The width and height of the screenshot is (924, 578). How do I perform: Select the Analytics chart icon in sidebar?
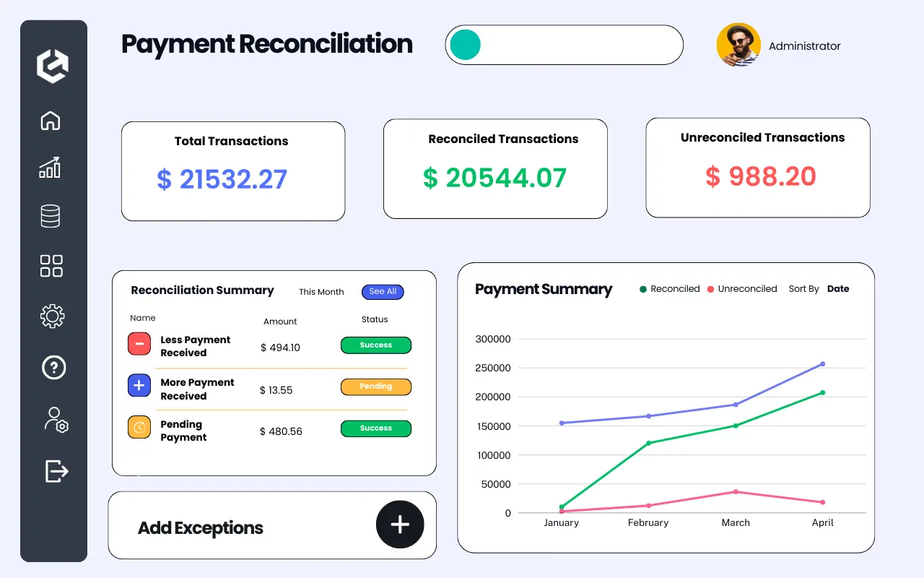tap(50, 168)
